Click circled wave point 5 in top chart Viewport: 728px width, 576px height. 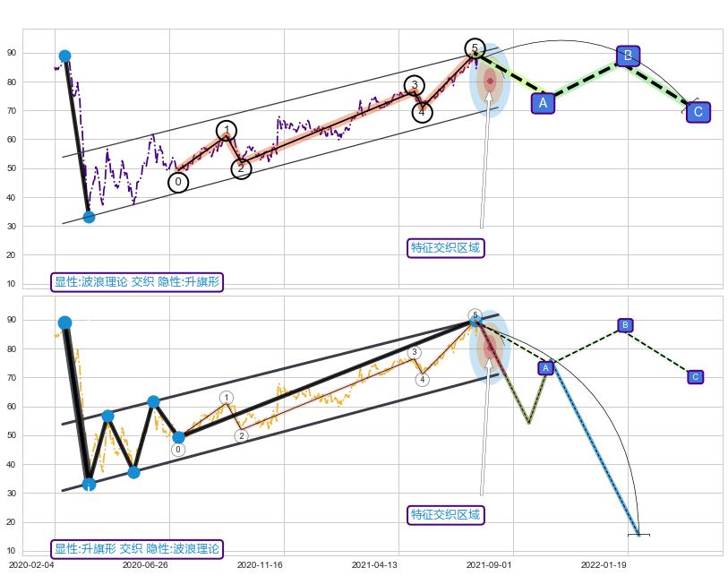point(475,48)
